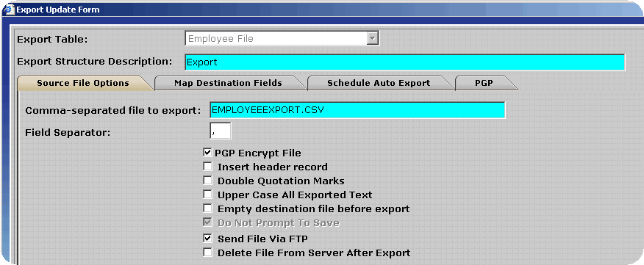Screen dimensions: 644x265
Task: Disable Send File Via FTP checkbox
Action: click(208, 239)
